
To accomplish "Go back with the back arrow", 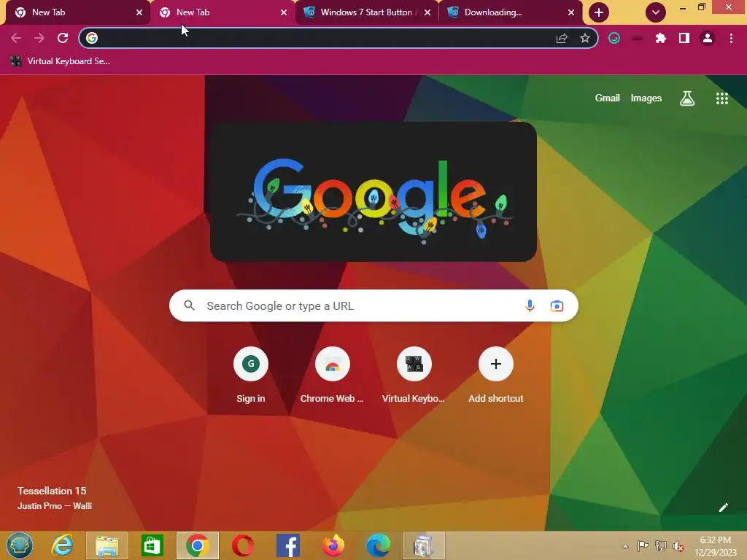I will click(16, 38).
